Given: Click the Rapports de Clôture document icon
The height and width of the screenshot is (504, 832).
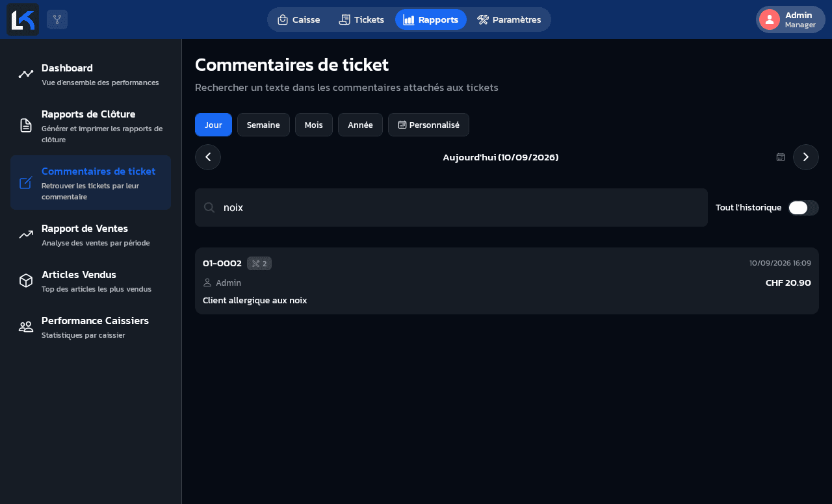Looking at the screenshot, I should coord(26,125).
